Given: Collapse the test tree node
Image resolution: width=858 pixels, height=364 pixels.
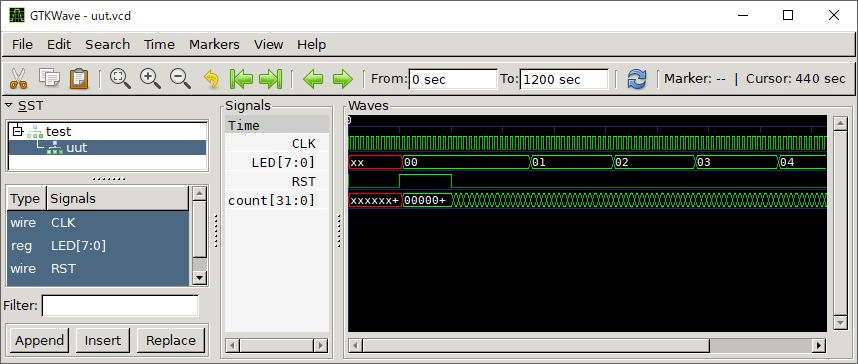Looking at the screenshot, I should [x=18, y=131].
